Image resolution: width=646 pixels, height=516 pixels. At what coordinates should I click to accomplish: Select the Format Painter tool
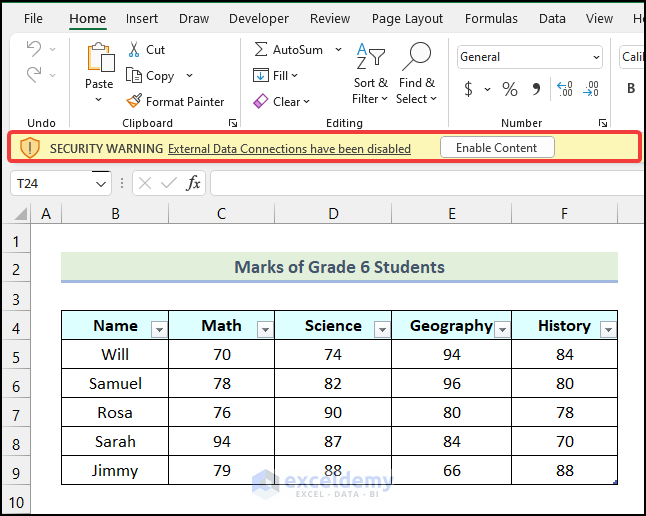175,101
